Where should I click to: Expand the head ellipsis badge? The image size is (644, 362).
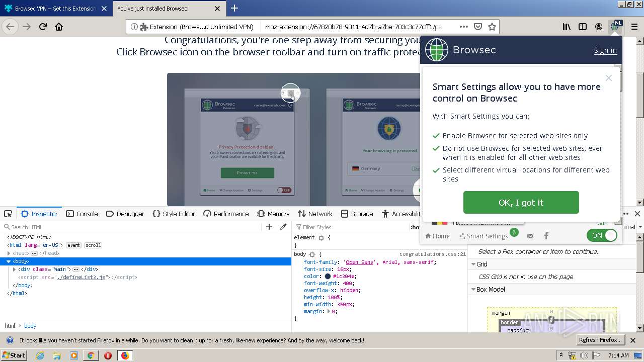pos(34,253)
